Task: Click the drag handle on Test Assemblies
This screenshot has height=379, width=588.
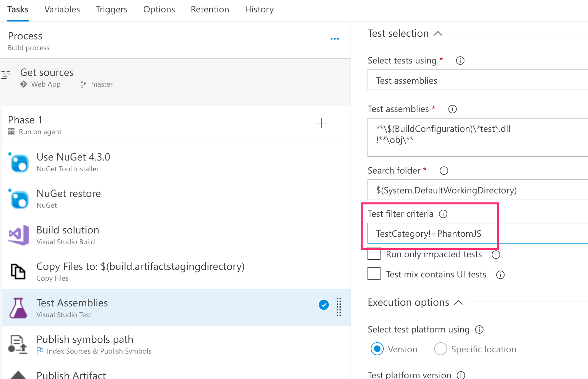Action: (339, 307)
